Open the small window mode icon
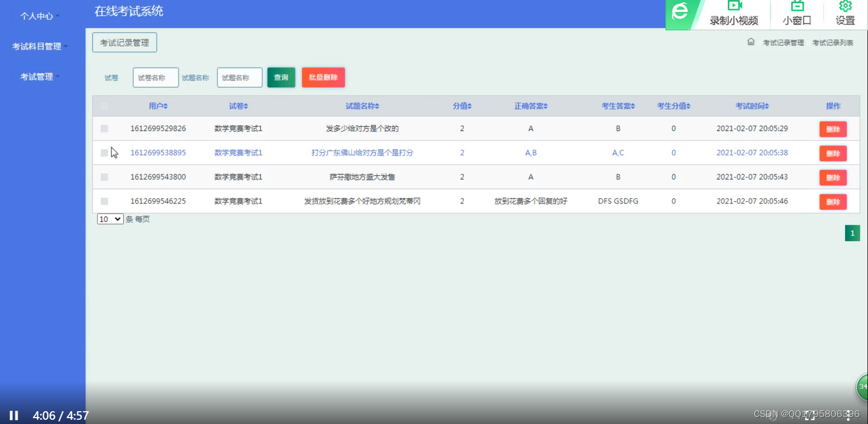 click(x=797, y=6)
